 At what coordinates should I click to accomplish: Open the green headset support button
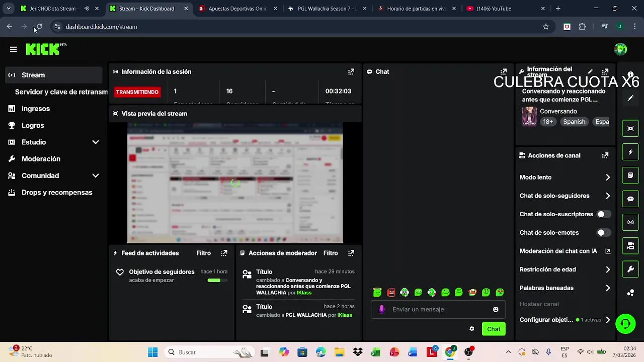[x=625, y=323]
